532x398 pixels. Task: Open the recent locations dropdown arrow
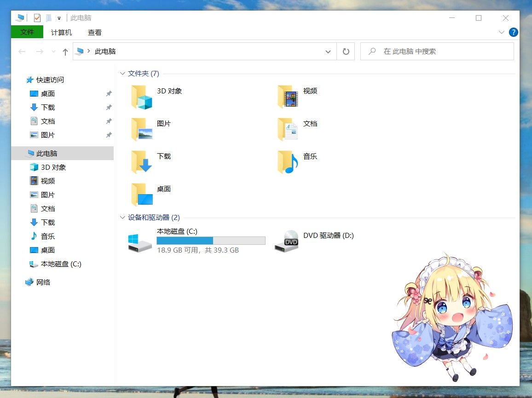click(x=53, y=52)
